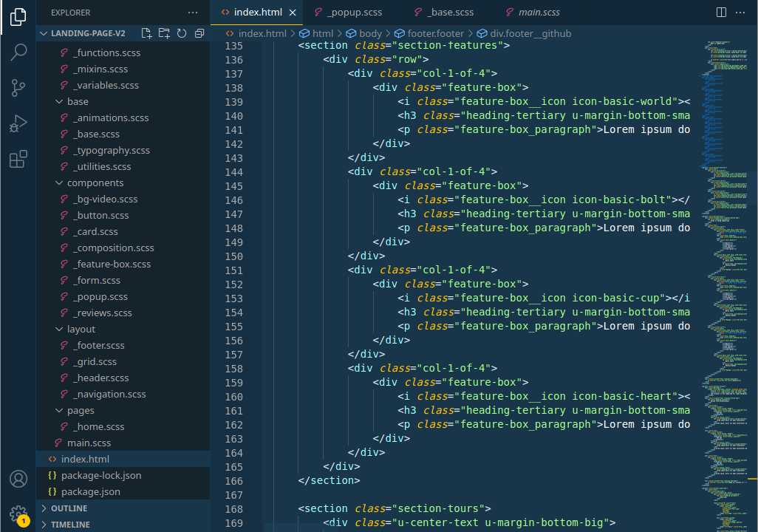Click the div.footer__github breadcrumb segment

point(524,33)
